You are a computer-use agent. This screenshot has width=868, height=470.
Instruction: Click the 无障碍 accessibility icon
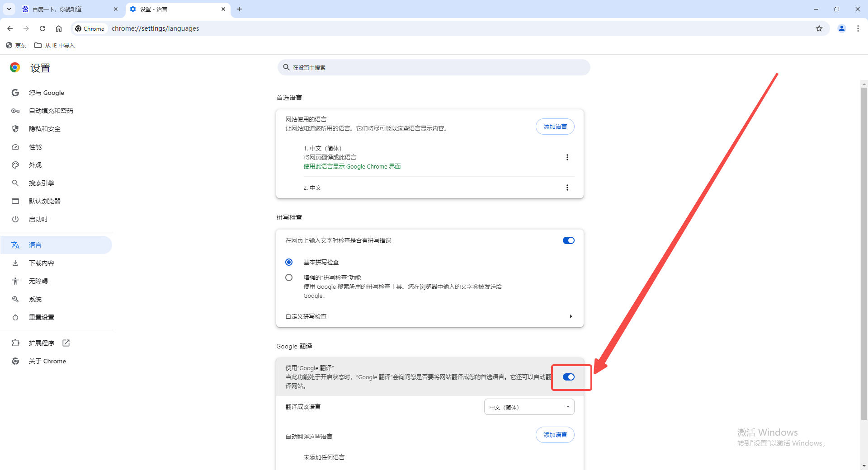click(15, 281)
